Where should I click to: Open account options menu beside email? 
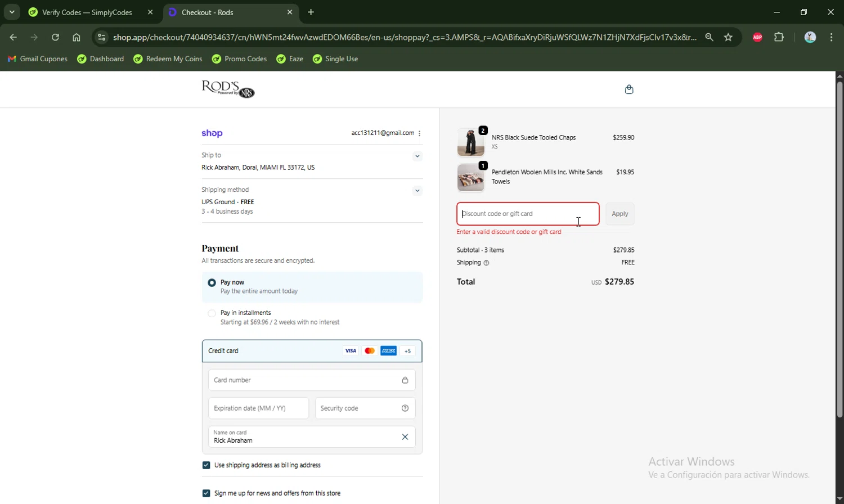(420, 133)
